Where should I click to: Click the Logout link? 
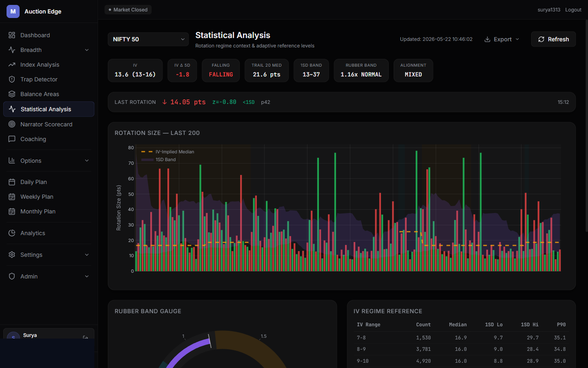[x=573, y=10]
